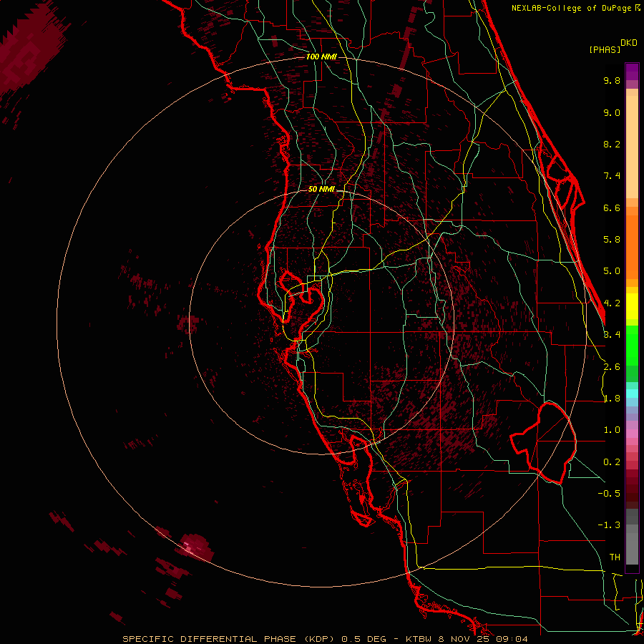The height and width of the screenshot is (644, 644).
Task: Click the 7.4 legend value
Action: click(612, 176)
